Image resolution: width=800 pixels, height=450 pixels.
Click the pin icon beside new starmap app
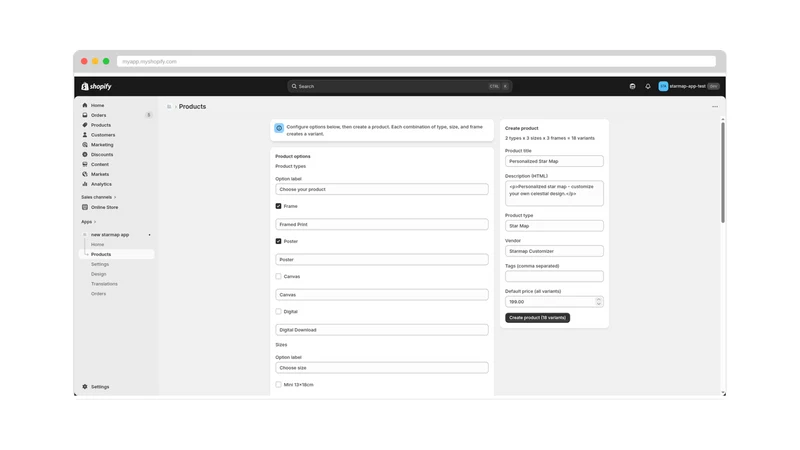[149, 235]
